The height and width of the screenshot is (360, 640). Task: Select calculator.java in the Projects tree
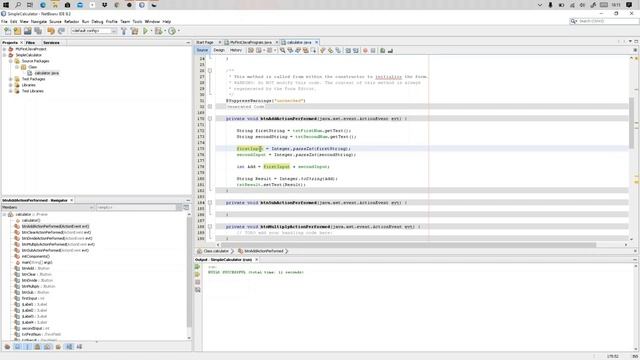pyautogui.click(x=46, y=73)
